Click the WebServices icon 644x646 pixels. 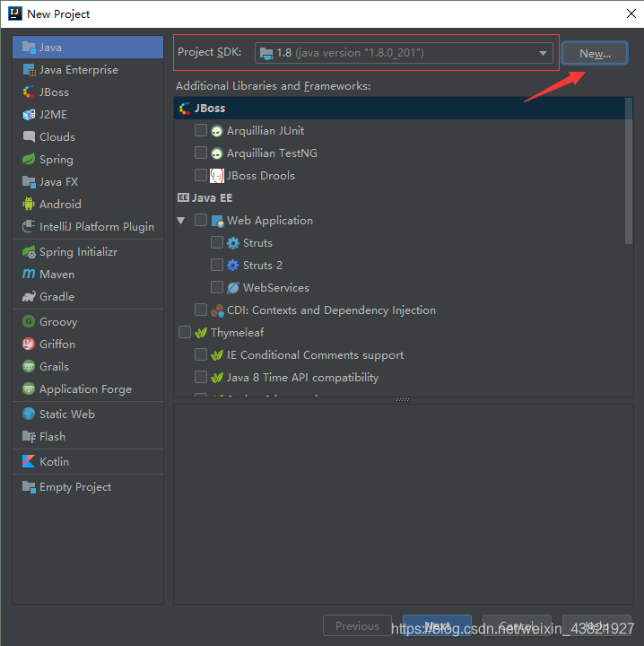pyautogui.click(x=233, y=288)
